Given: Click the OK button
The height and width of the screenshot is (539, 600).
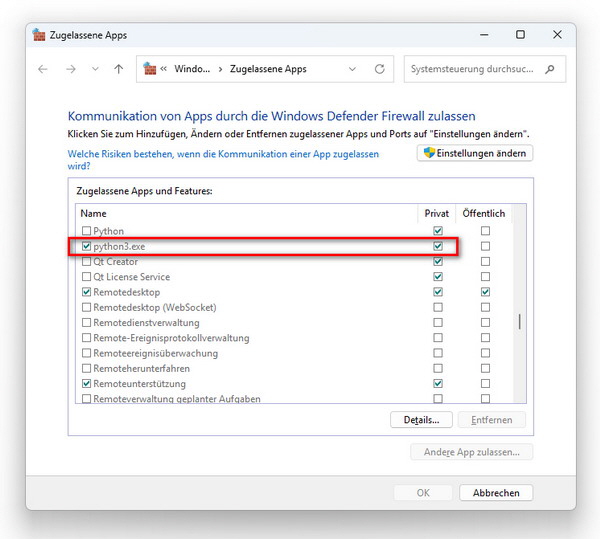Looking at the screenshot, I should click(x=423, y=493).
